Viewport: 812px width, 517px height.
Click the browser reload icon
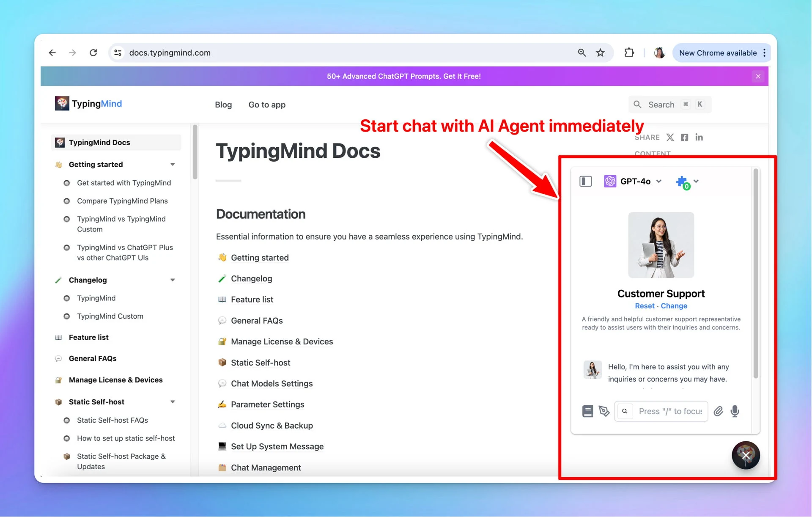pyautogui.click(x=93, y=53)
